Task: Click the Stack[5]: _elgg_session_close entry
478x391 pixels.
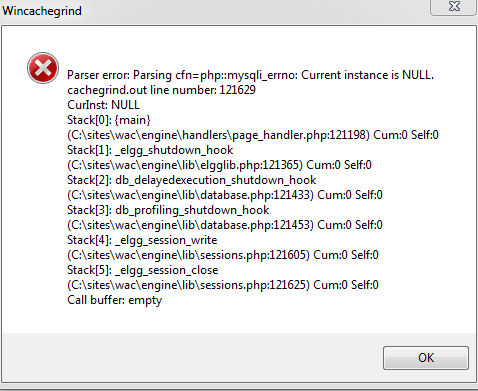Action: (143, 270)
